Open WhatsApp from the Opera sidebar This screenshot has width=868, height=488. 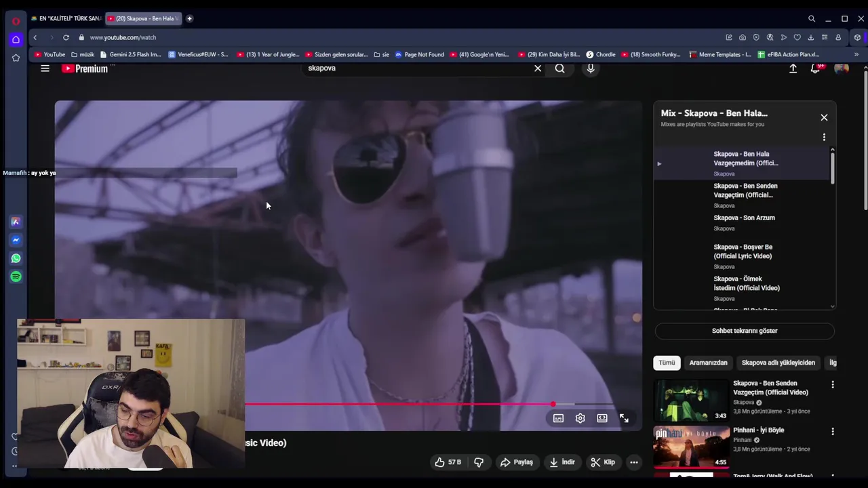(x=16, y=258)
